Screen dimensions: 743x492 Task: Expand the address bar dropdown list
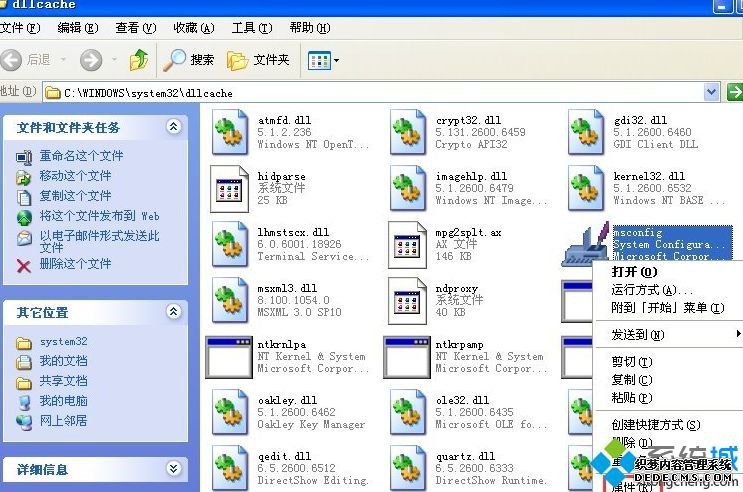tap(711, 92)
